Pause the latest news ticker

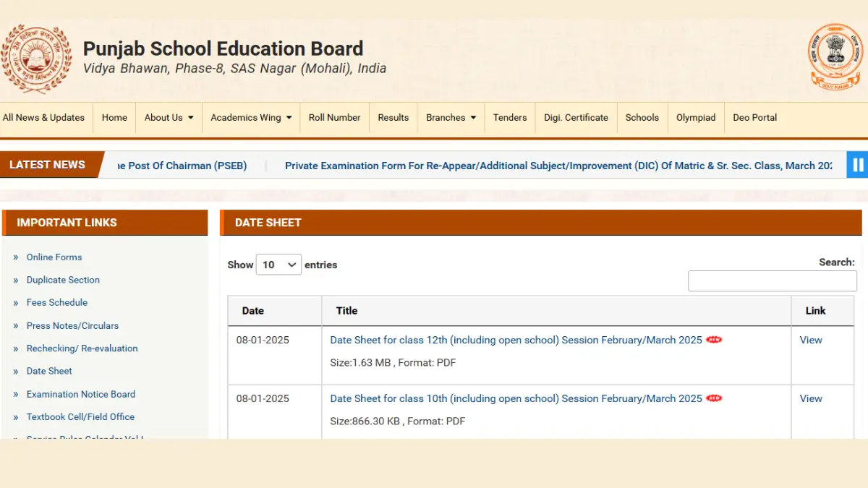click(x=858, y=165)
